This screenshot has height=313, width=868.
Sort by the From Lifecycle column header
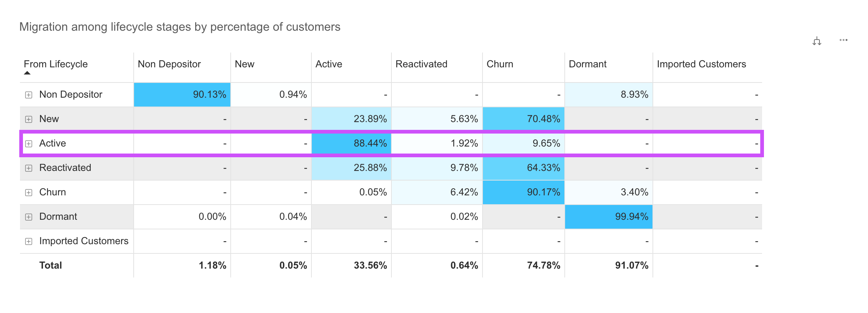coord(56,64)
